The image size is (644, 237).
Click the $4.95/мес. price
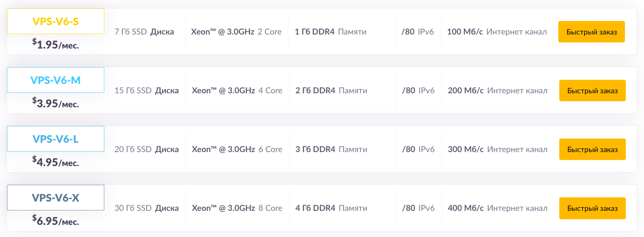point(55,162)
